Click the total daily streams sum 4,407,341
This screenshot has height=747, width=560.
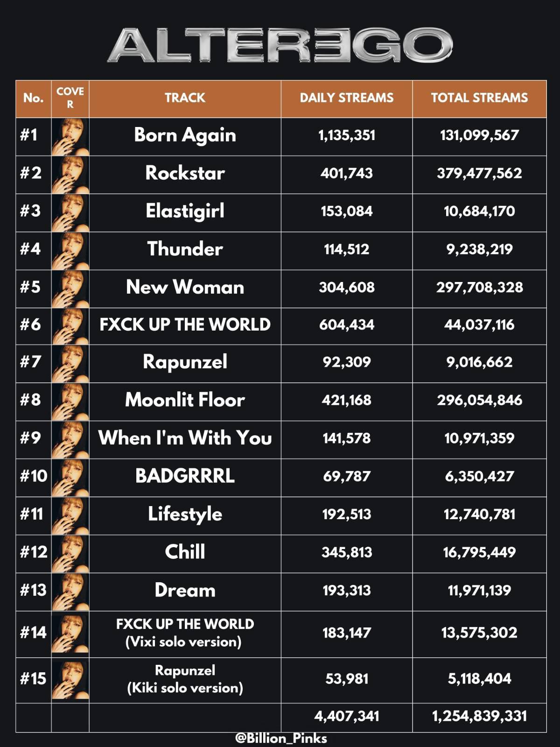347,716
